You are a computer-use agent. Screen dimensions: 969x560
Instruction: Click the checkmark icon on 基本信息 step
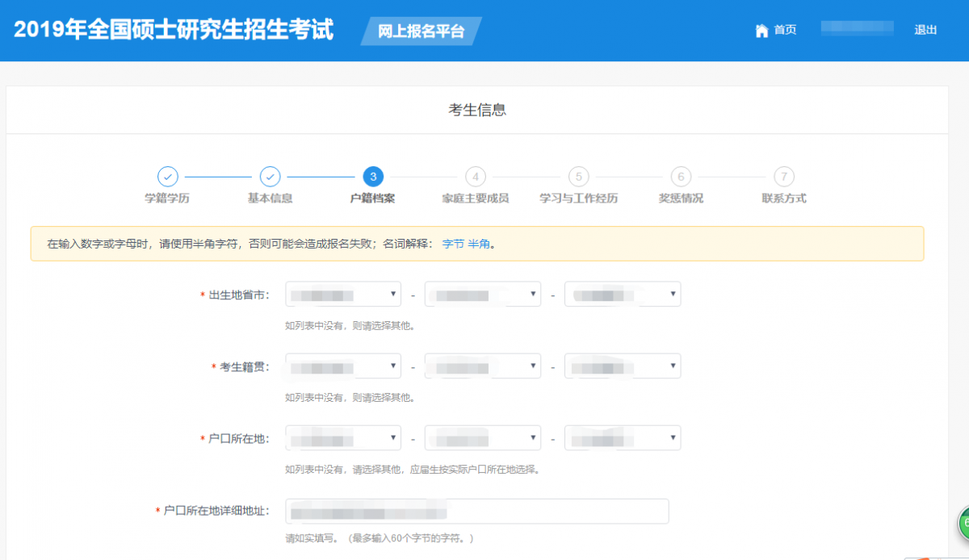click(270, 177)
